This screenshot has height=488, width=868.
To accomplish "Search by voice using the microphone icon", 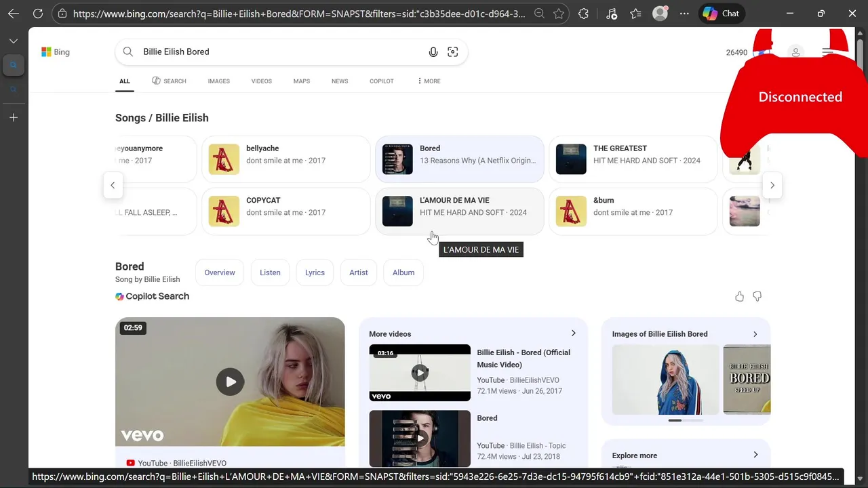I will pyautogui.click(x=433, y=52).
